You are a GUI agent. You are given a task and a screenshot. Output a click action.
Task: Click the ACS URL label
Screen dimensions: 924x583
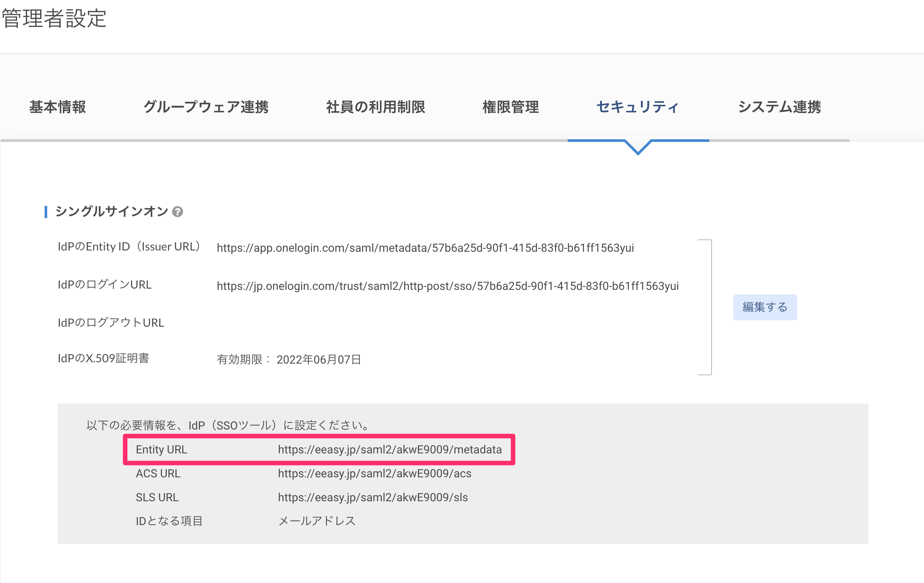(158, 473)
